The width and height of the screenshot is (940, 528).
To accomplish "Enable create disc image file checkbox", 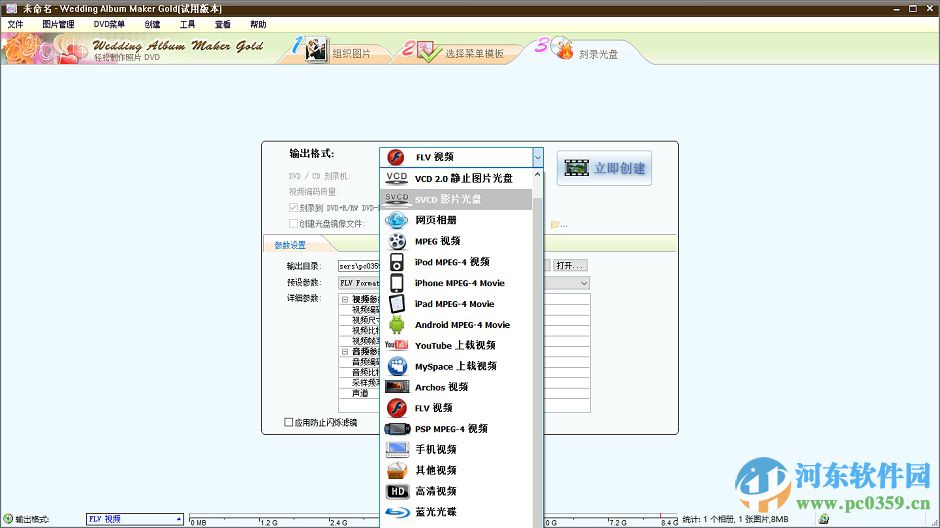I will (x=293, y=224).
